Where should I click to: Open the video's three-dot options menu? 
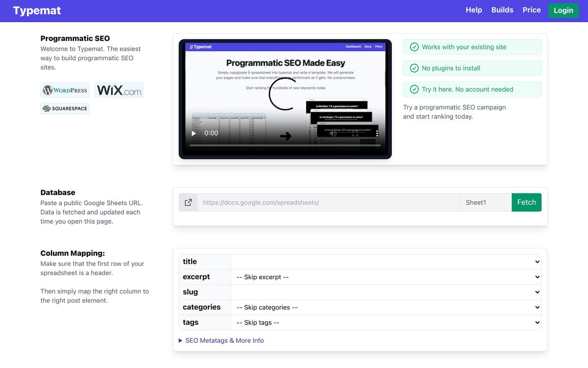(377, 133)
